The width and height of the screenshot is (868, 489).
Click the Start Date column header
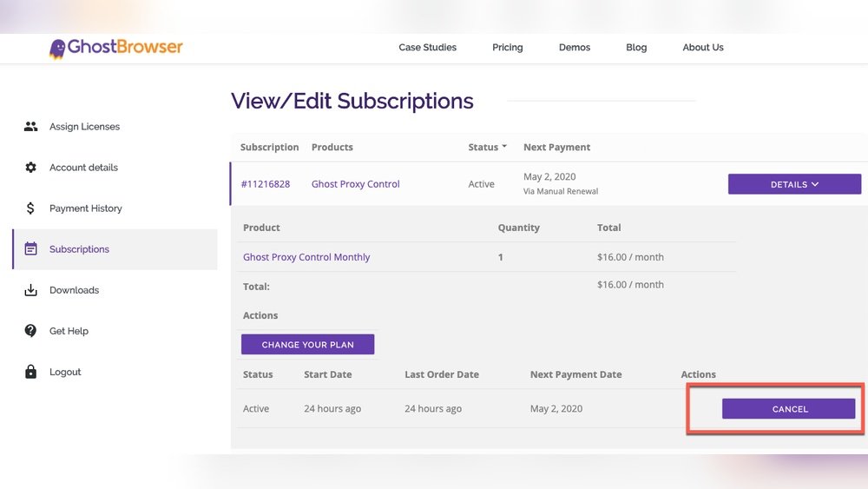click(x=328, y=374)
